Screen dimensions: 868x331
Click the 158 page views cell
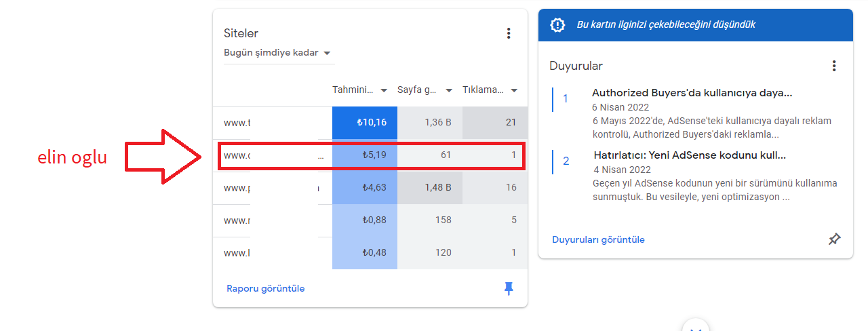click(x=430, y=220)
